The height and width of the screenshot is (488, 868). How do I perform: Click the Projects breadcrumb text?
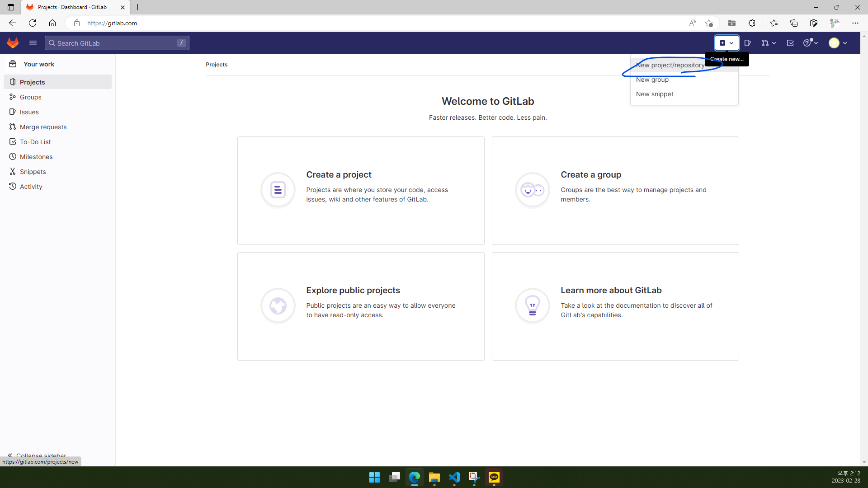coord(217,64)
